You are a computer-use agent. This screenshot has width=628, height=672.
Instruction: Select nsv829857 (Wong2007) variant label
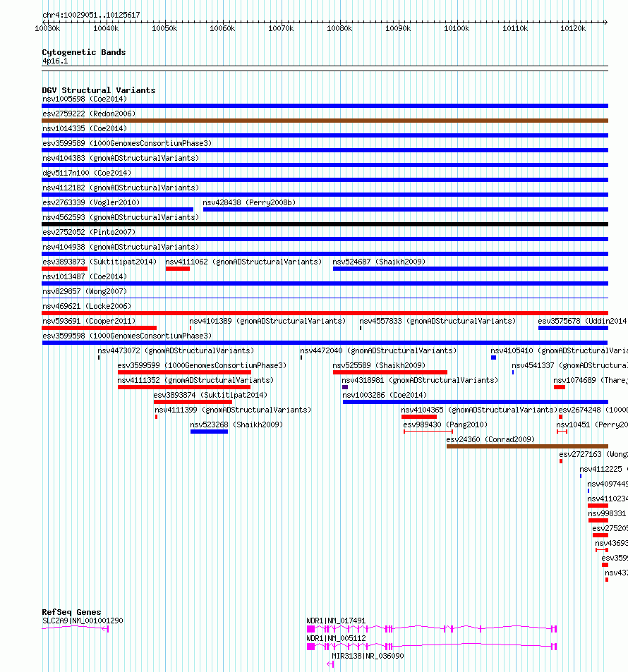(x=85, y=291)
